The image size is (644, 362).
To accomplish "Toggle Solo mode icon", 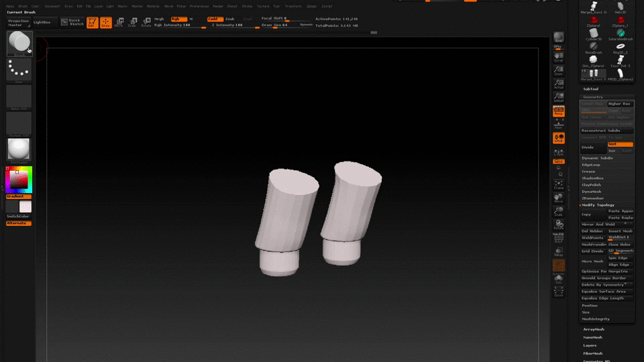I will pyautogui.click(x=559, y=279).
